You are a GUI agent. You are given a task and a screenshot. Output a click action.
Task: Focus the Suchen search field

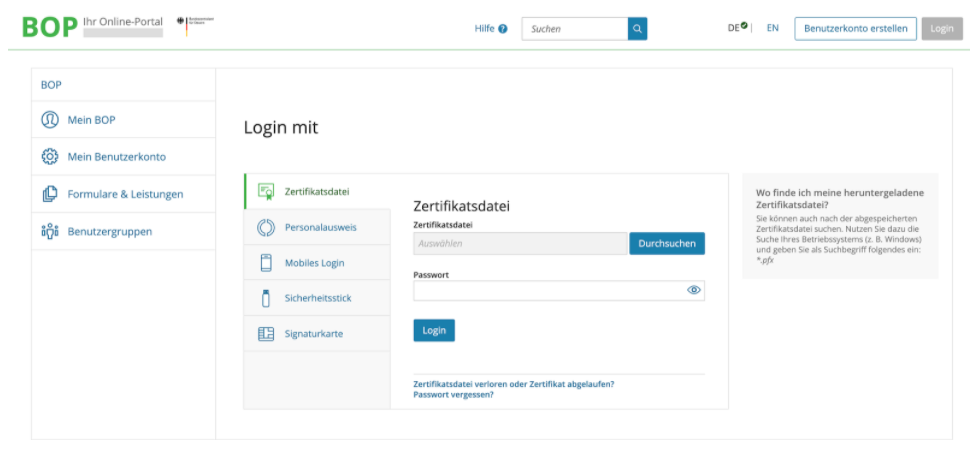[x=575, y=28]
